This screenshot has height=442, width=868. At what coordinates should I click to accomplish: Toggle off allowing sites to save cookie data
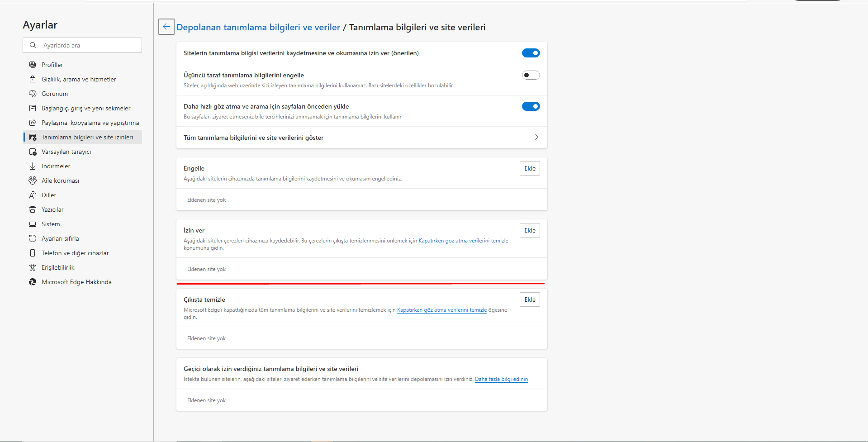531,53
